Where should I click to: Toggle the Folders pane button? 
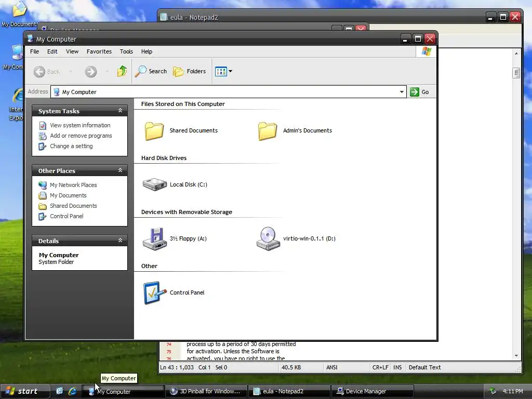[189, 71]
